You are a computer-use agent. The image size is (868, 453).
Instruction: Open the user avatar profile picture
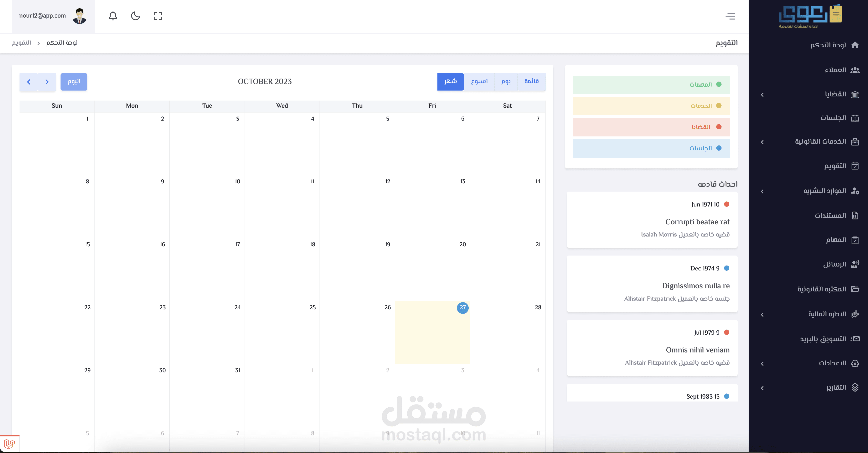click(x=80, y=16)
